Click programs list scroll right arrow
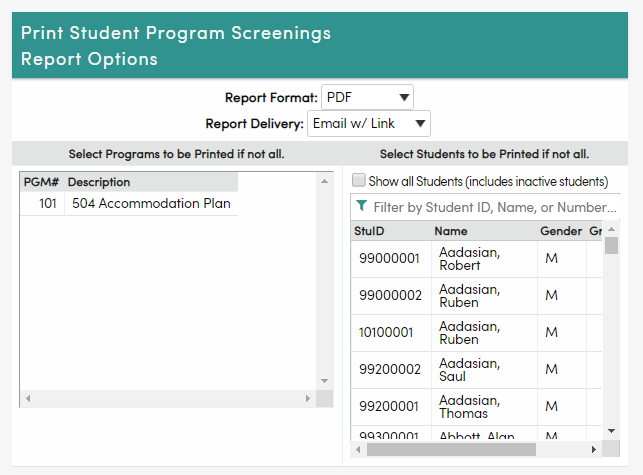The width and height of the screenshot is (643, 475). coord(308,398)
